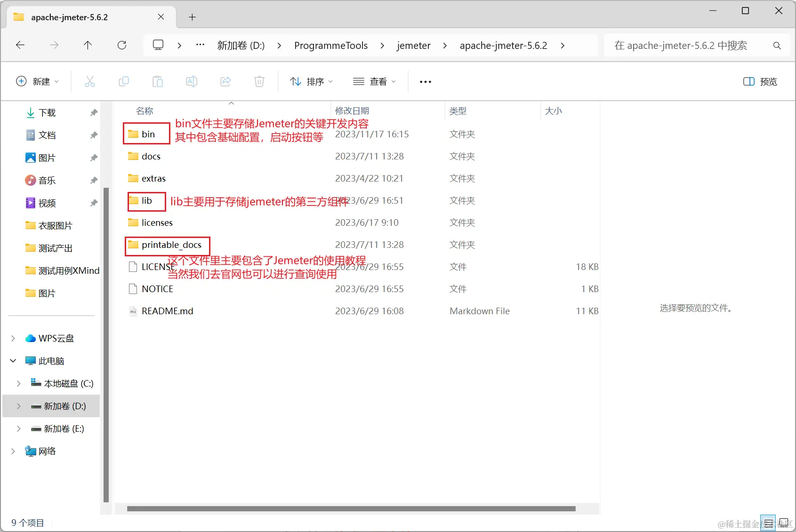Screen dimensions: 796x532
Task: Sort by 类型 column header
Action: (458, 111)
